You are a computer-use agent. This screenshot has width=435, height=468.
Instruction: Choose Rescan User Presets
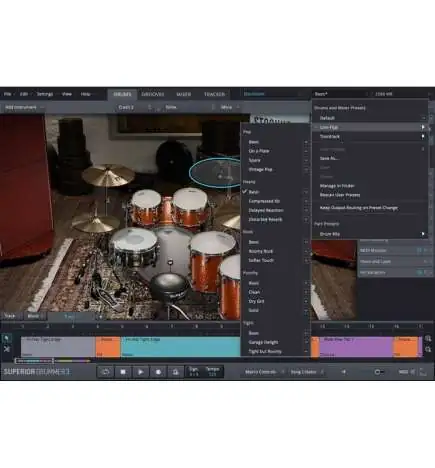click(x=340, y=195)
